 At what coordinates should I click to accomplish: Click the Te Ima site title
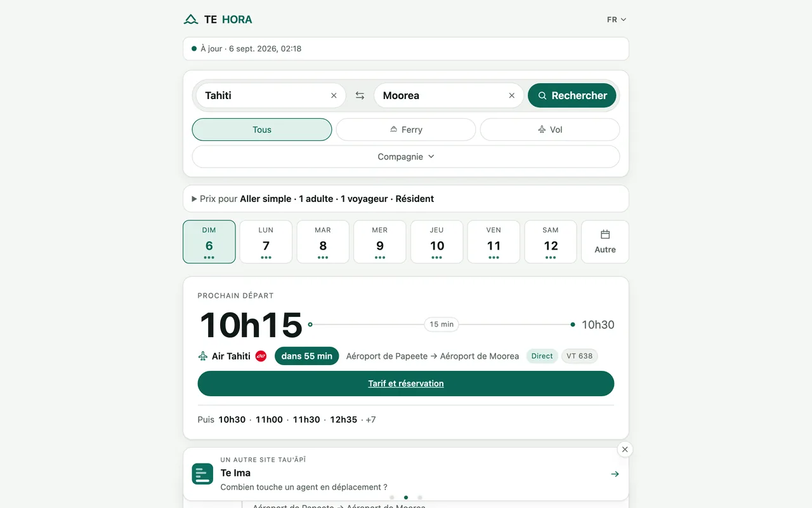[235, 473]
